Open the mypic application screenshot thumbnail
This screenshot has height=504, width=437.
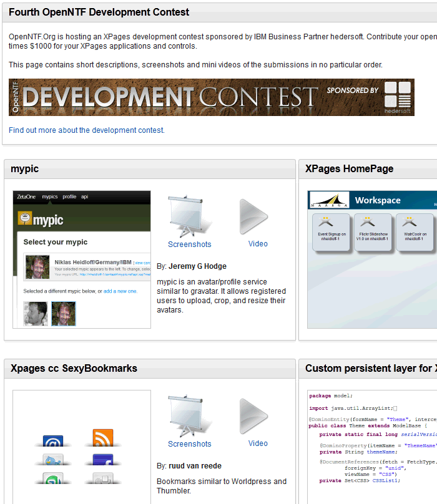click(82, 259)
